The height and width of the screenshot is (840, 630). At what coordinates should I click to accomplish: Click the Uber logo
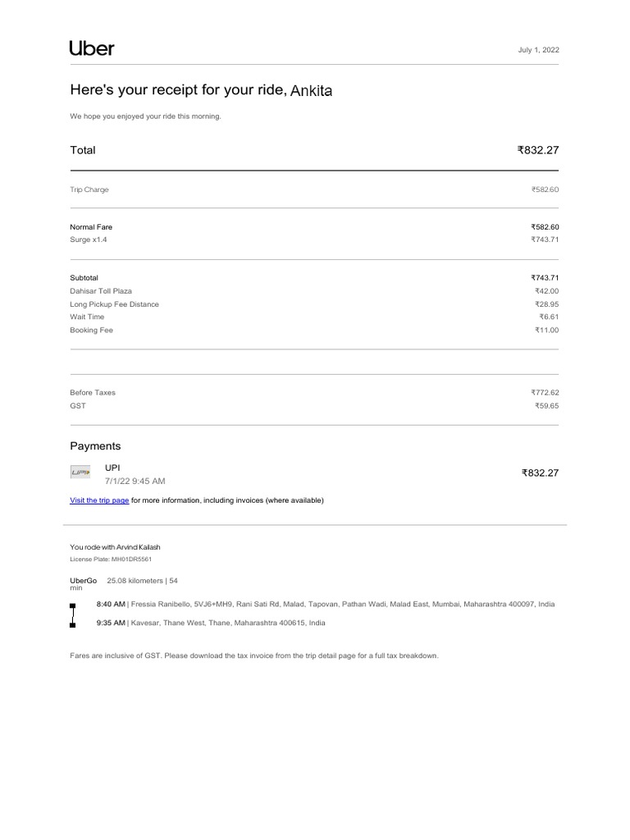[92, 48]
